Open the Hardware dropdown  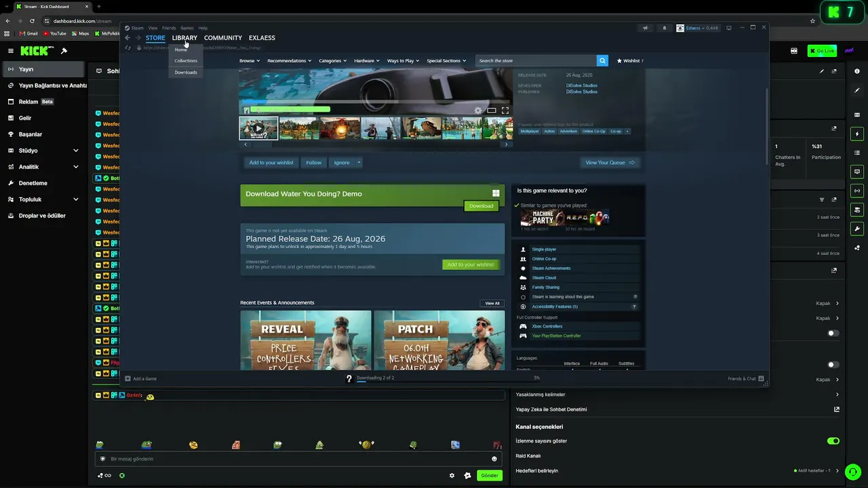click(x=367, y=61)
